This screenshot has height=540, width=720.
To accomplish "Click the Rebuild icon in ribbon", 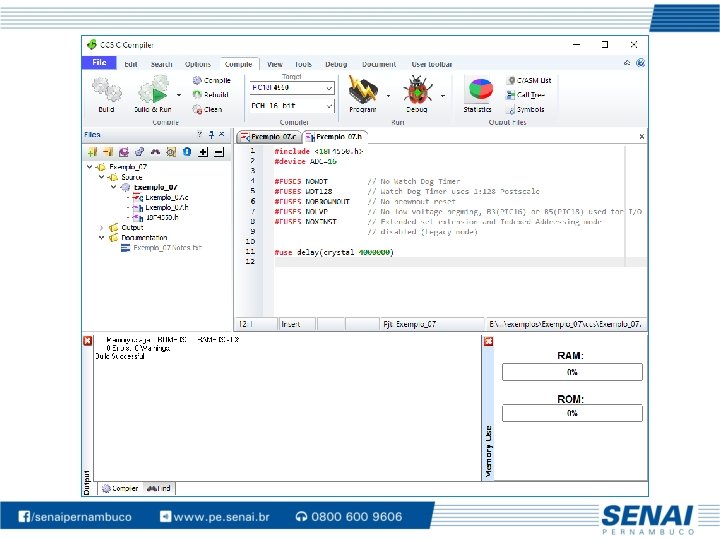I will click(x=197, y=95).
